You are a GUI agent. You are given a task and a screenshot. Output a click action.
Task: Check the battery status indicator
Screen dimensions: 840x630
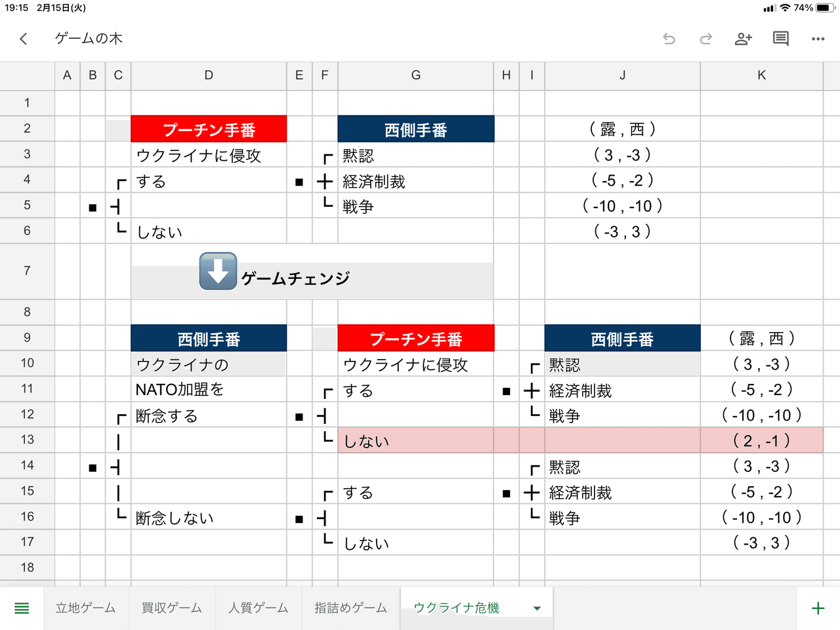(826, 8)
